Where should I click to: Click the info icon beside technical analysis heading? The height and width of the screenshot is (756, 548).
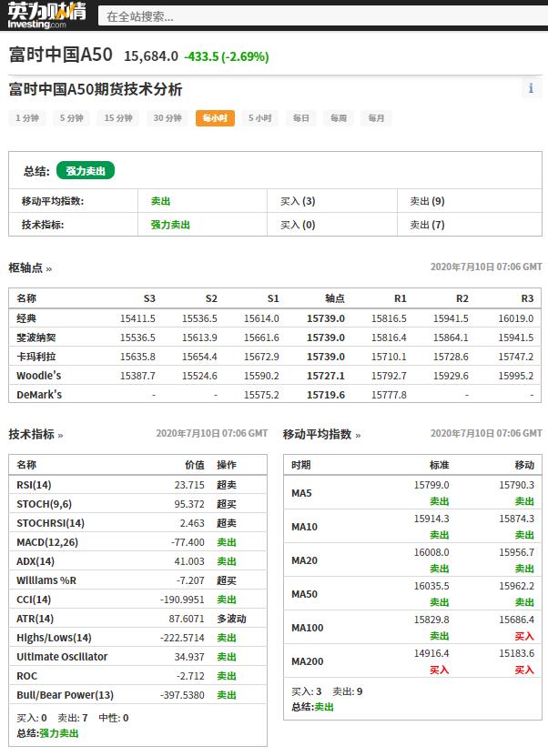click(x=531, y=88)
